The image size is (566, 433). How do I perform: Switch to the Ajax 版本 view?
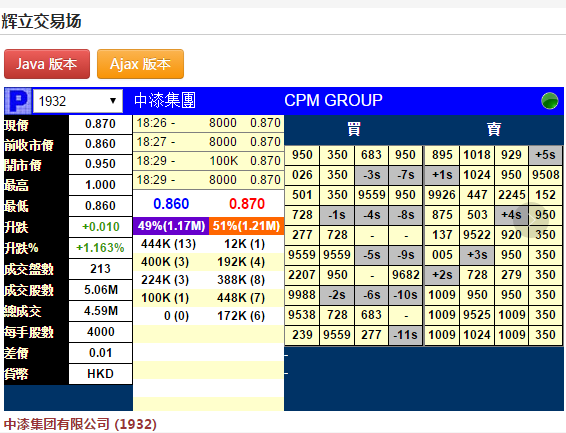140,64
